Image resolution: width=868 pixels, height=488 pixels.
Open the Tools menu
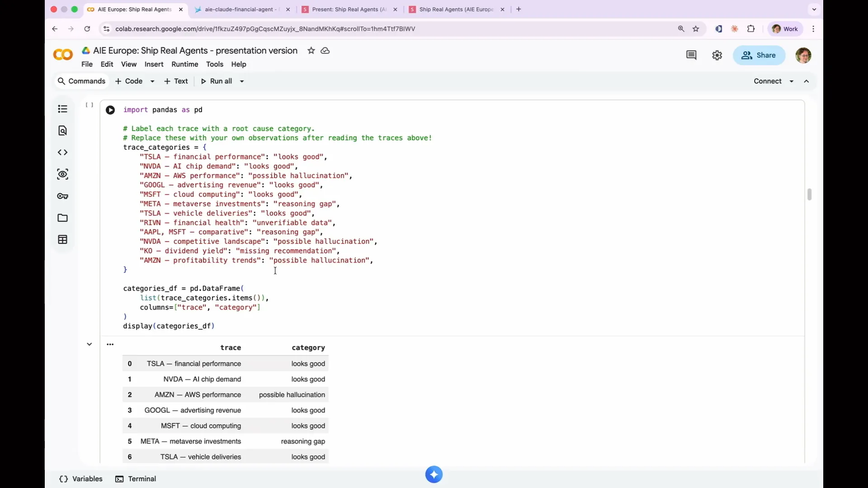click(x=215, y=64)
